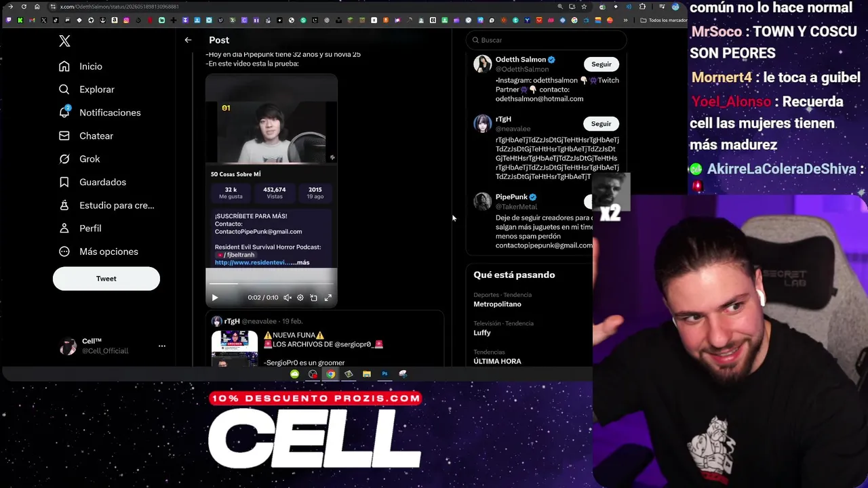
Task: Bookmark this page with star icon
Action: pos(584,7)
